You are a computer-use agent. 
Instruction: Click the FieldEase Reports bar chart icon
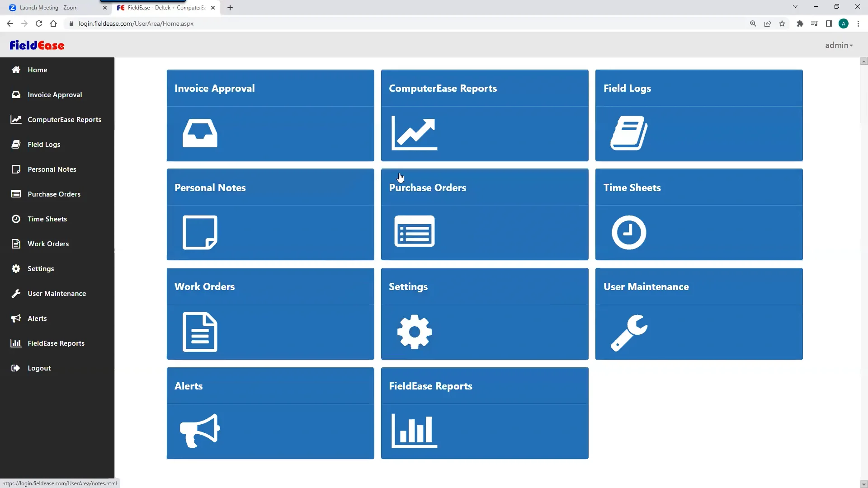pyautogui.click(x=414, y=431)
